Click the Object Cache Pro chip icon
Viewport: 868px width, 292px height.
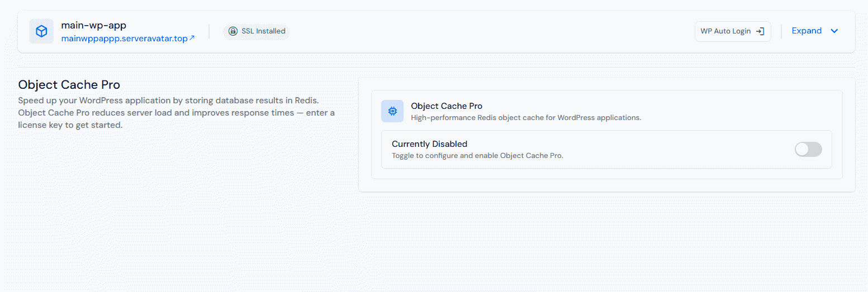392,111
